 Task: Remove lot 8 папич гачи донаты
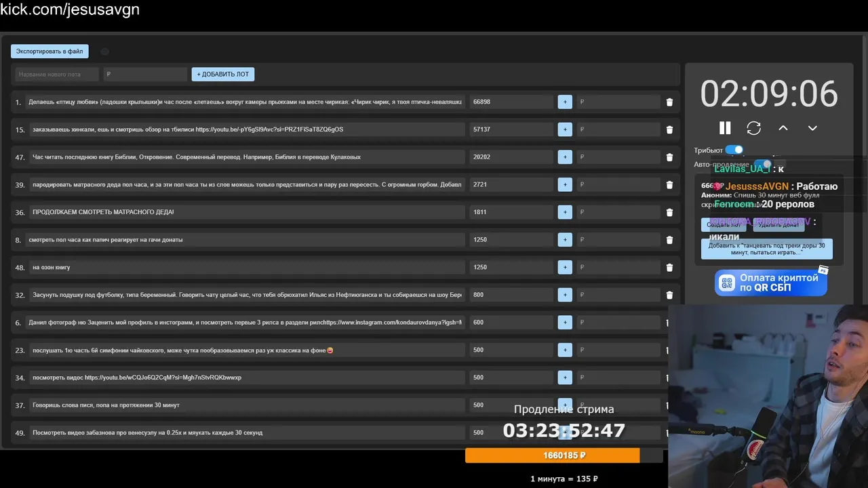pyautogui.click(x=670, y=240)
